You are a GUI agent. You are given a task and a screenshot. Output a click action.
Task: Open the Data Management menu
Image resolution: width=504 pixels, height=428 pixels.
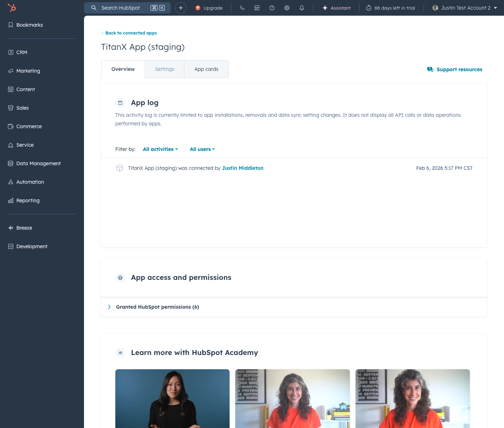coord(35,163)
